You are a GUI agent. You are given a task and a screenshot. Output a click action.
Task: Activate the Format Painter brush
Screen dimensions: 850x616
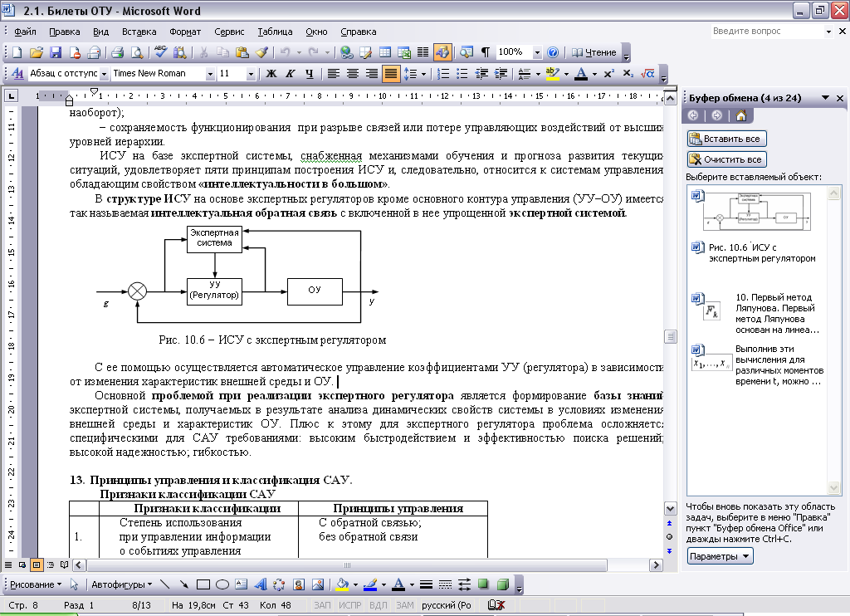(261, 52)
